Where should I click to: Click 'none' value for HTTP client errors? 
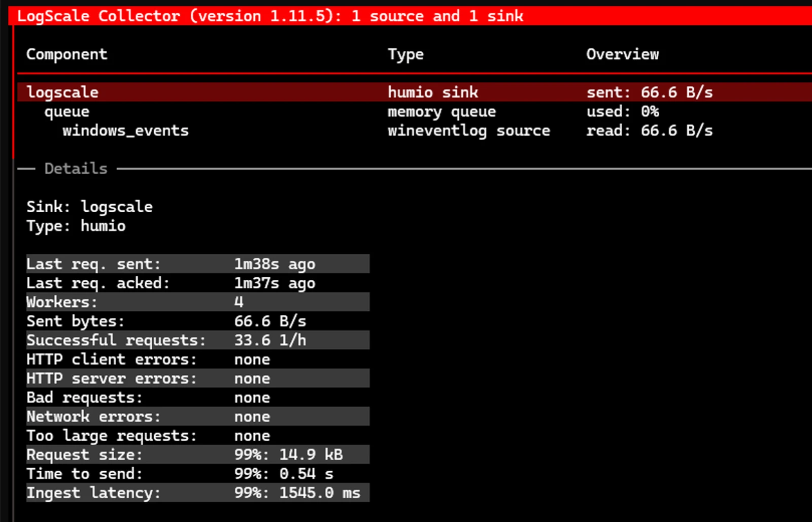(x=252, y=360)
